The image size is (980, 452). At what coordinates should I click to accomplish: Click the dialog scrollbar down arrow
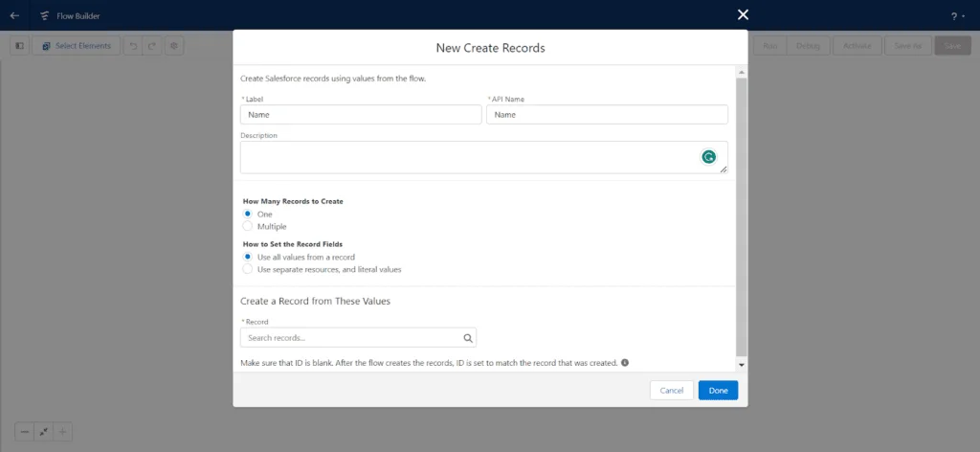pyautogui.click(x=742, y=365)
